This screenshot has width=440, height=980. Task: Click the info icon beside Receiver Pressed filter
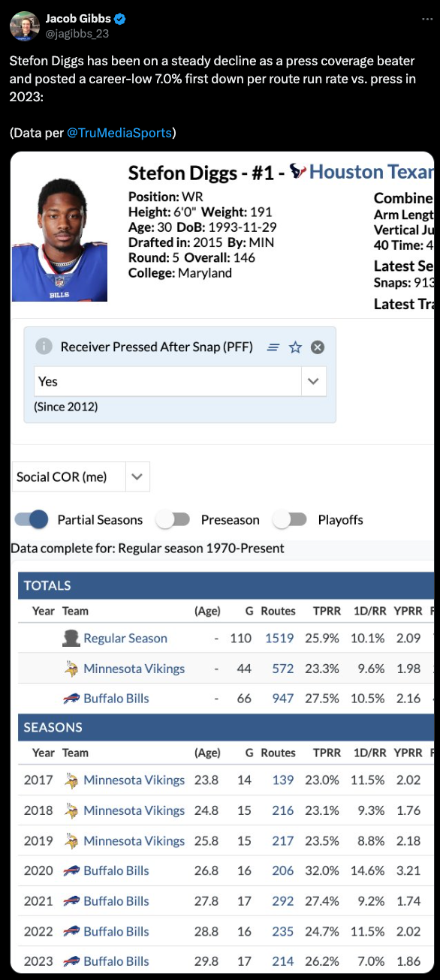[45, 347]
